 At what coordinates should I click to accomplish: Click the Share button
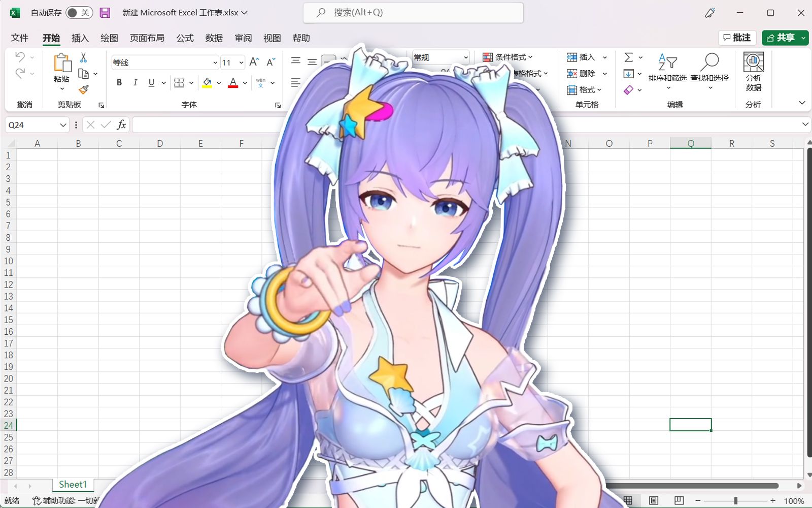(x=780, y=38)
